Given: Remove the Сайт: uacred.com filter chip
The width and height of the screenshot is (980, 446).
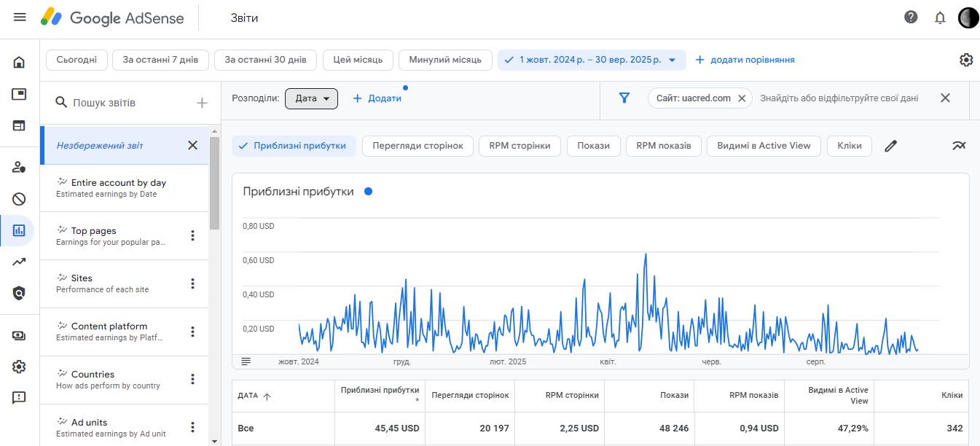Looking at the screenshot, I should tap(742, 98).
